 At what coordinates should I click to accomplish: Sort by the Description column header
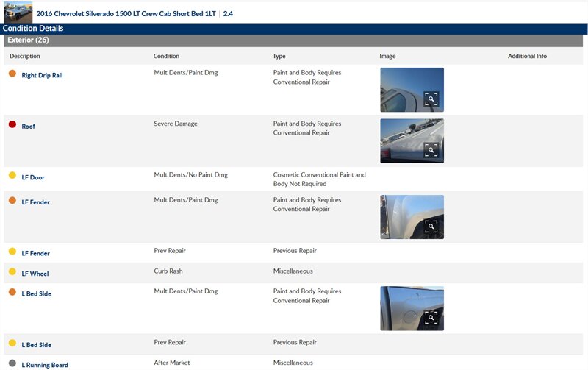tap(25, 56)
